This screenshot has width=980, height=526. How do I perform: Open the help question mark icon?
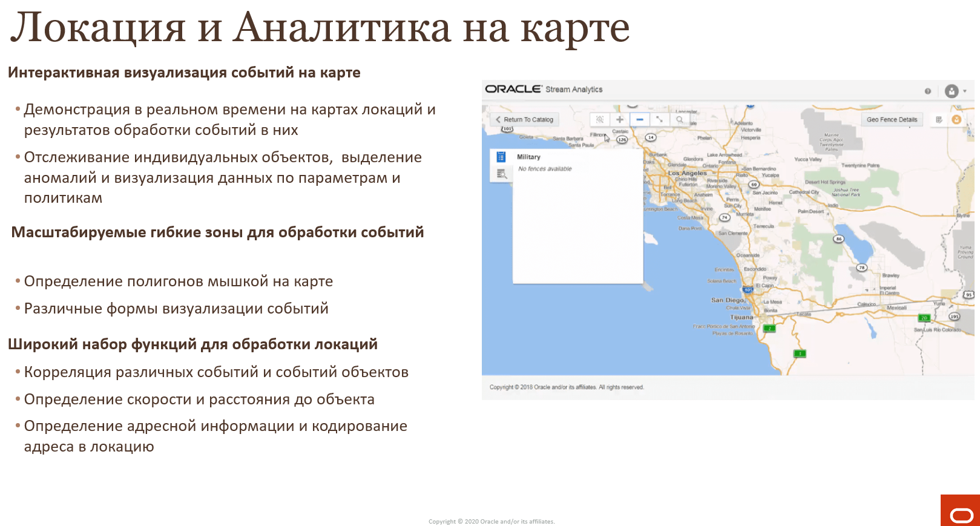pyautogui.click(x=927, y=91)
